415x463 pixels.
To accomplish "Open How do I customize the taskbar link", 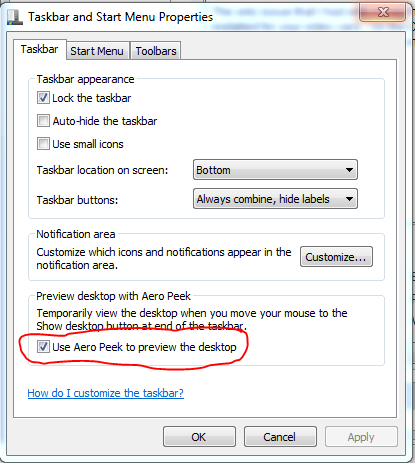I will tap(105, 393).
